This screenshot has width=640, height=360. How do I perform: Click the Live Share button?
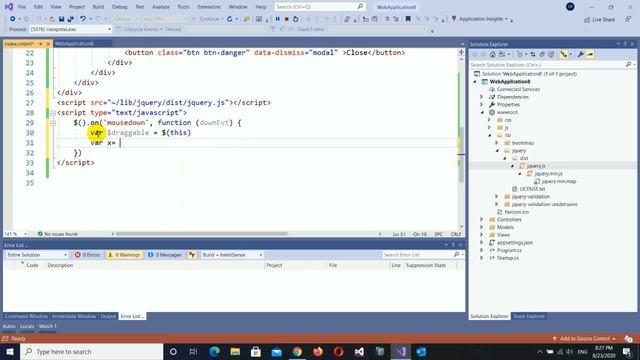pos(599,19)
